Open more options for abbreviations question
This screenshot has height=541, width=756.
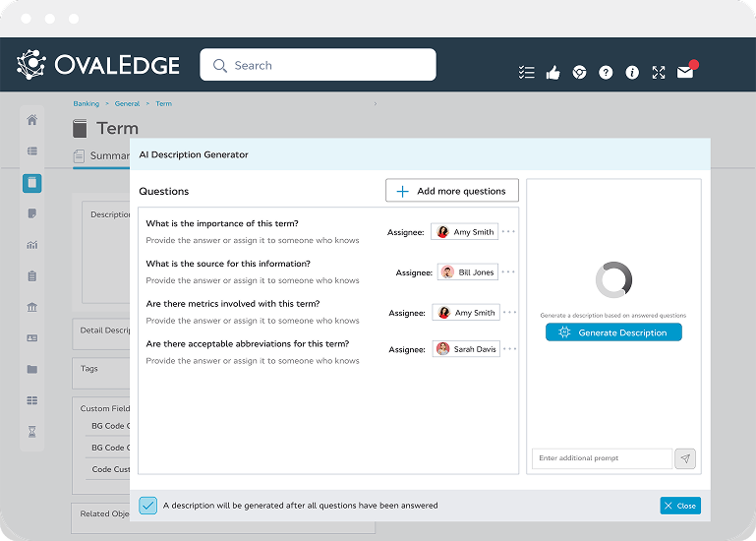[509, 348]
